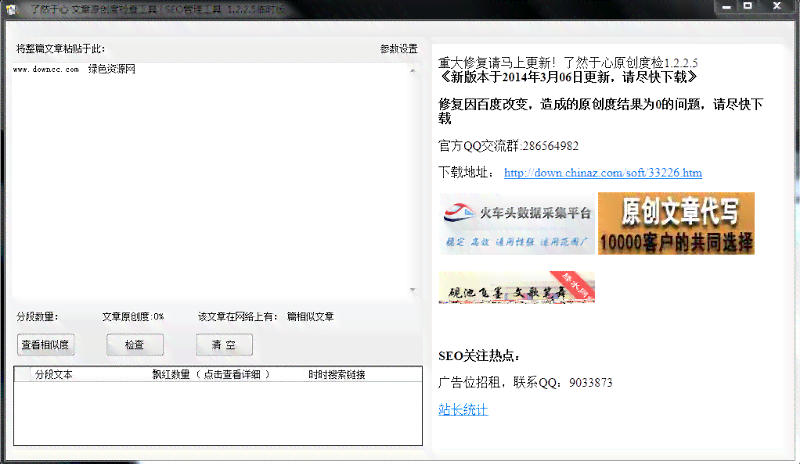Open the 站长统计 link

(x=463, y=409)
